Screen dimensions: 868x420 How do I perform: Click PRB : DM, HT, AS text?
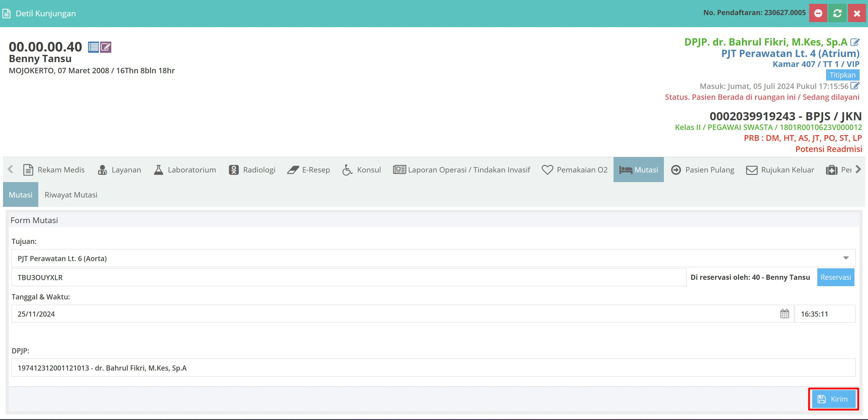click(803, 138)
